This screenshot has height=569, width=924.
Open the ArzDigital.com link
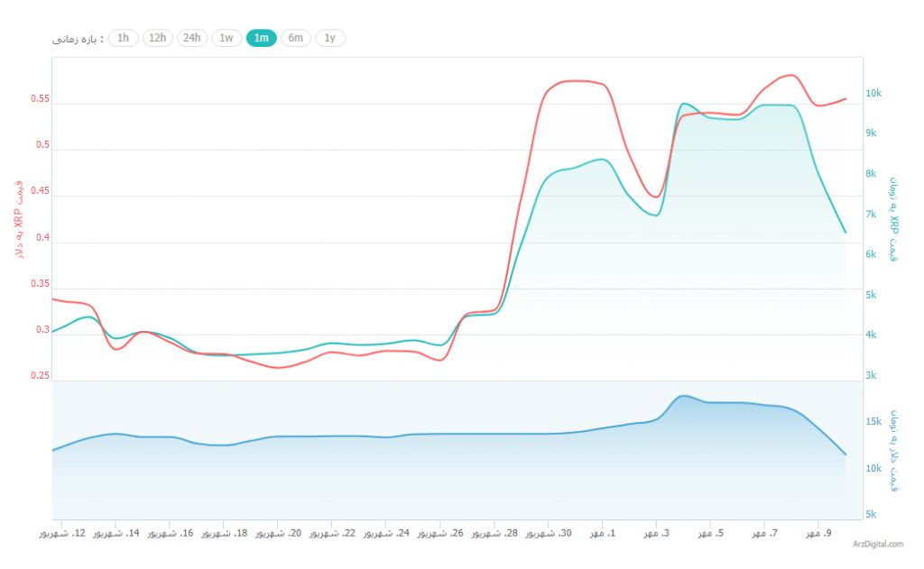coord(876,545)
